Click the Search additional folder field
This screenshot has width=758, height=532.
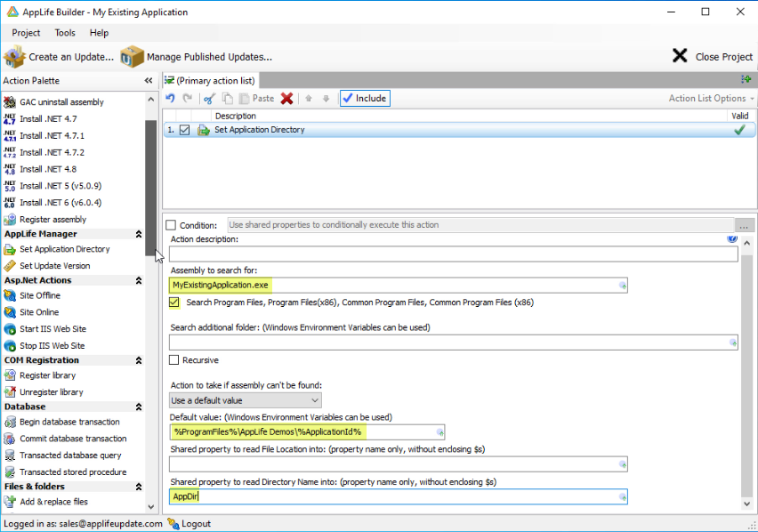[x=454, y=343]
